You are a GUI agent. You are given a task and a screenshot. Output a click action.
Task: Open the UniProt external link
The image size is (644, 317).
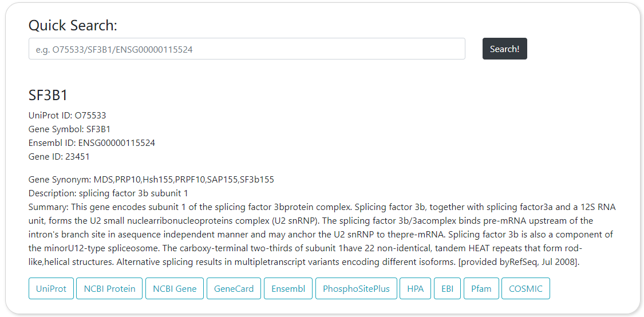(x=51, y=289)
